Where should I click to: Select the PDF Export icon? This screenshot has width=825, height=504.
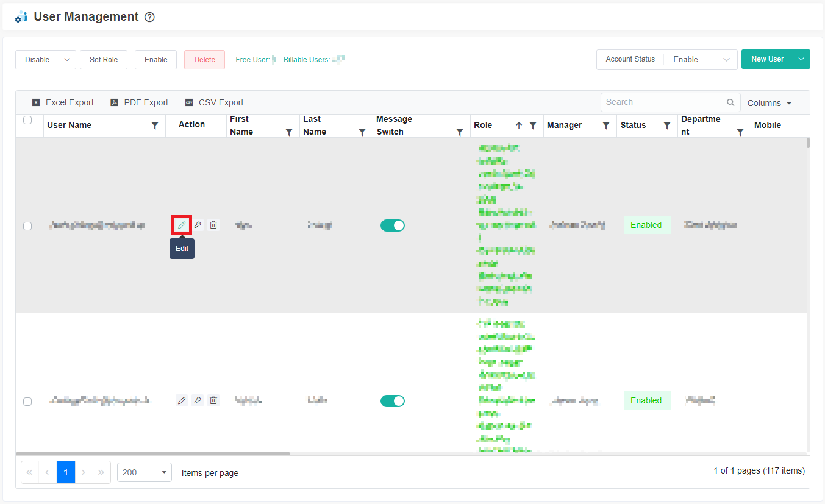114,102
